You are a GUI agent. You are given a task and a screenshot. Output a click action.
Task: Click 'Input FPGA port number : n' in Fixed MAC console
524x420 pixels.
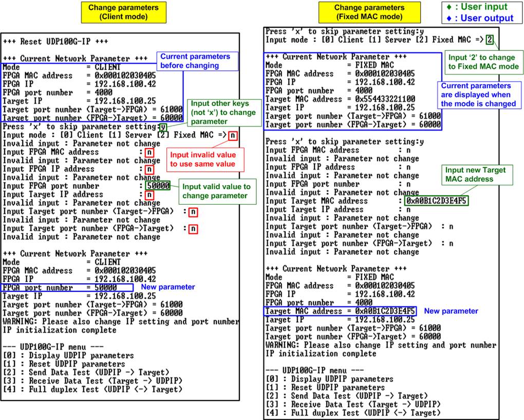coord(338,184)
